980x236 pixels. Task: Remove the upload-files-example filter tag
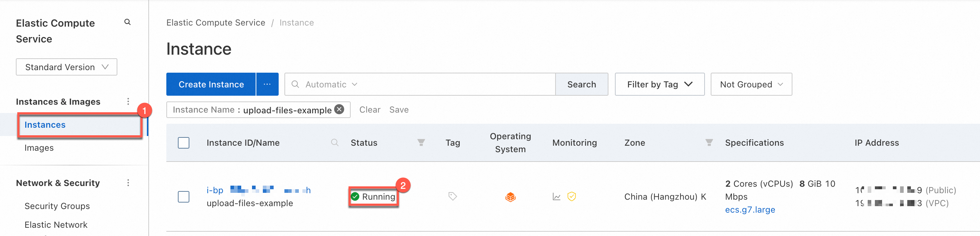[339, 109]
